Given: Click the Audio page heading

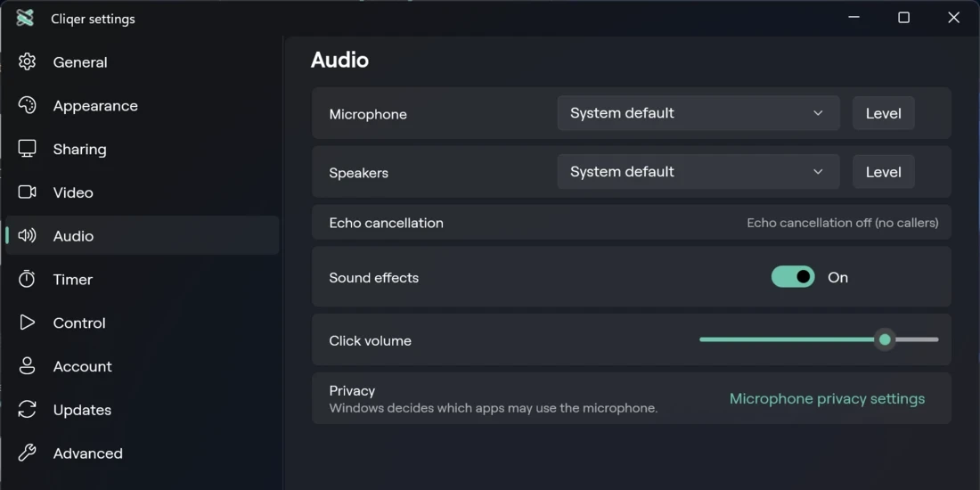Looking at the screenshot, I should [340, 60].
